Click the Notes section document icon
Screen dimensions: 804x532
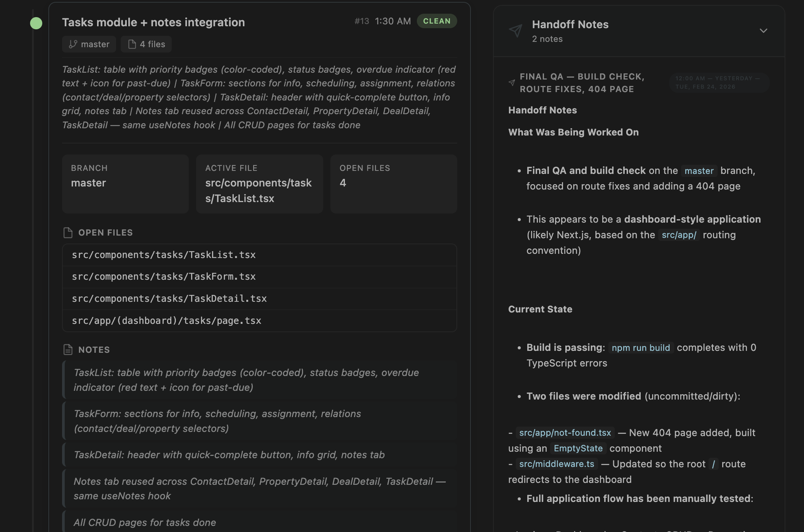point(68,350)
